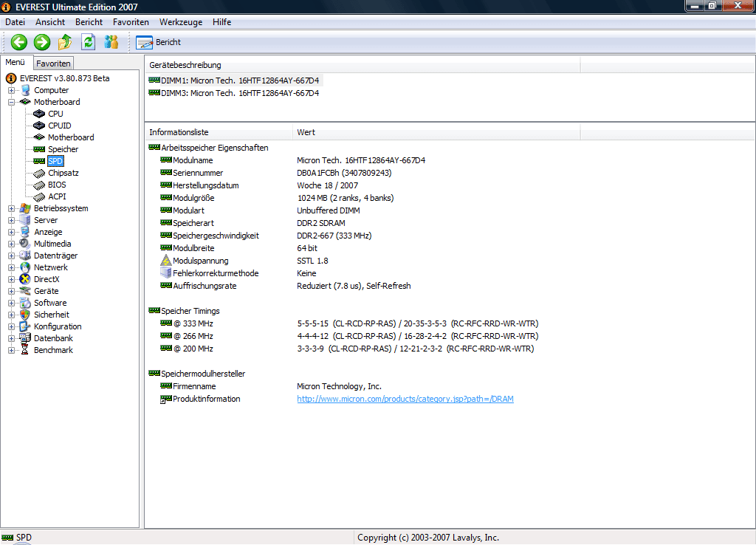Click the Software icon in the tree
This screenshot has width=756, height=545.
(x=25, y=303)
